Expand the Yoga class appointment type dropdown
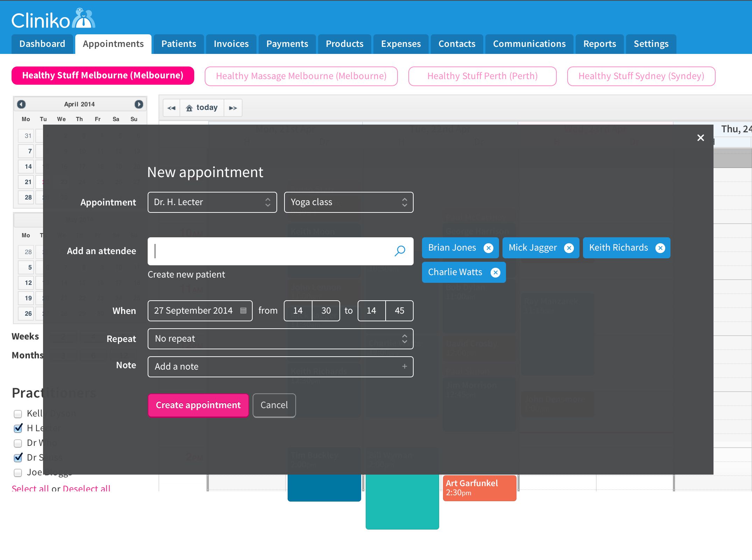This screenshot has width=752, height=560. (349, 202)
